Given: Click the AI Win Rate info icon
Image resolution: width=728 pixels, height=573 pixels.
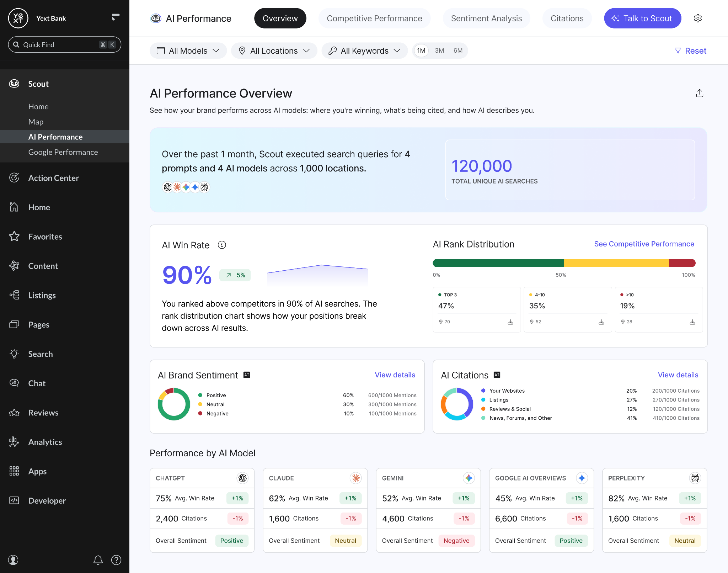Looking at the screenshot, I should [222, 245].
